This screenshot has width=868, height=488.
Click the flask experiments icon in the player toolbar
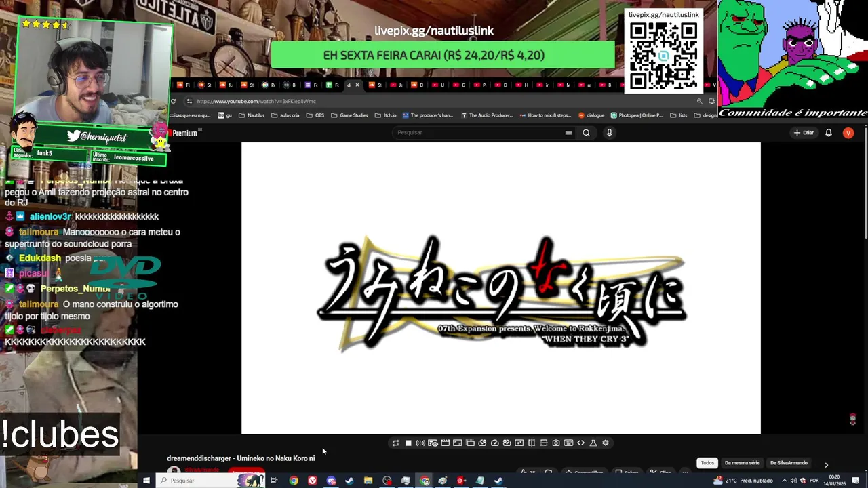[x=593, y=443]
